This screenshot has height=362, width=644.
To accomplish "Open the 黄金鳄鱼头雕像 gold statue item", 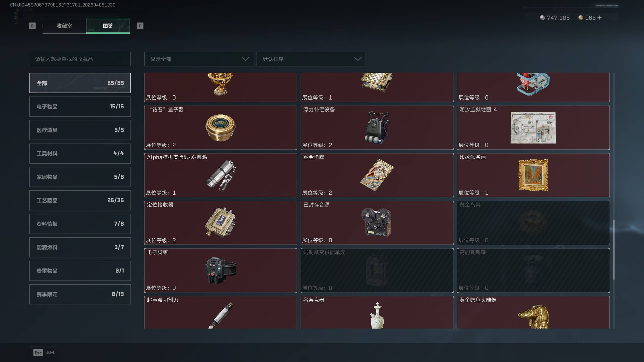I will [533, 312].
